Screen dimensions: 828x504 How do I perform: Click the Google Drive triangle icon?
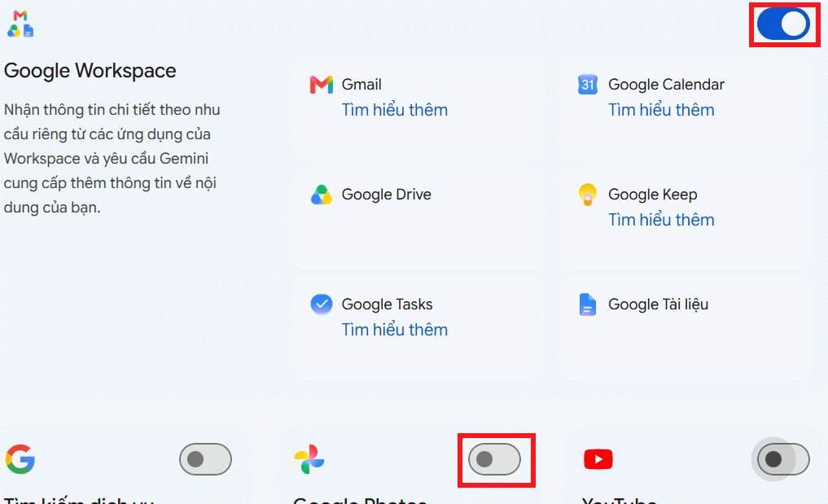pyautogui.click(x=321, y=195)
